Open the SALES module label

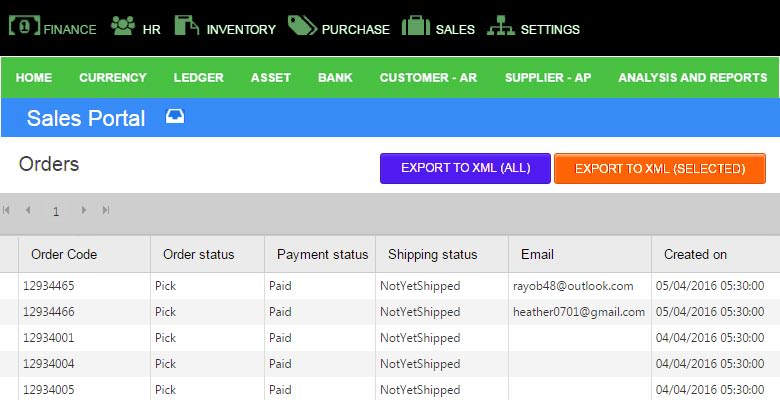pos(455,29)
